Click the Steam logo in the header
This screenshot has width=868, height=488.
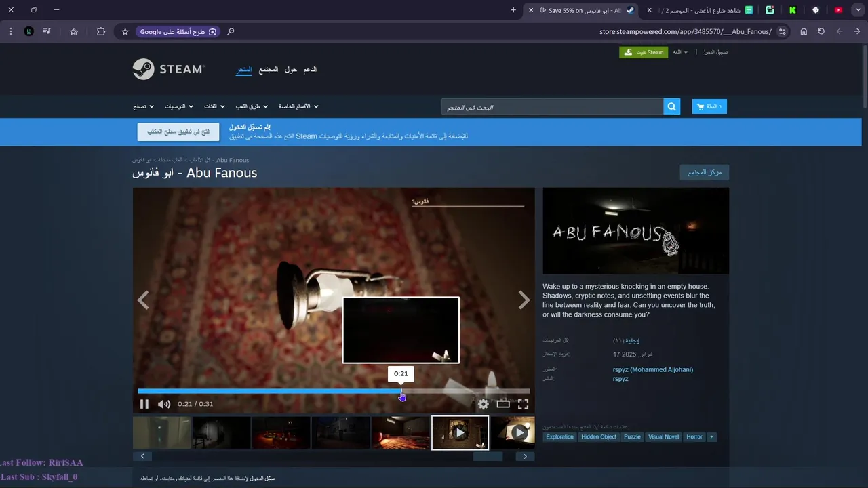point(168,69)
